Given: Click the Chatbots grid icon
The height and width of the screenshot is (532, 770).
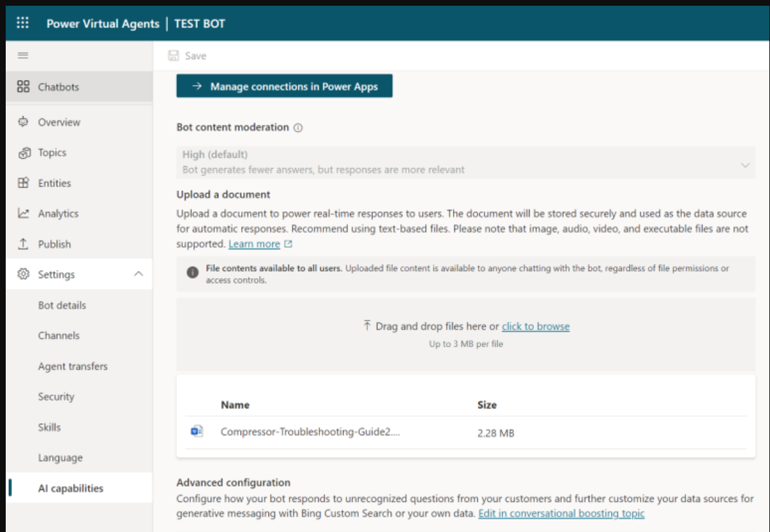Looking at the screenshot, I should (x=23, y=87).
